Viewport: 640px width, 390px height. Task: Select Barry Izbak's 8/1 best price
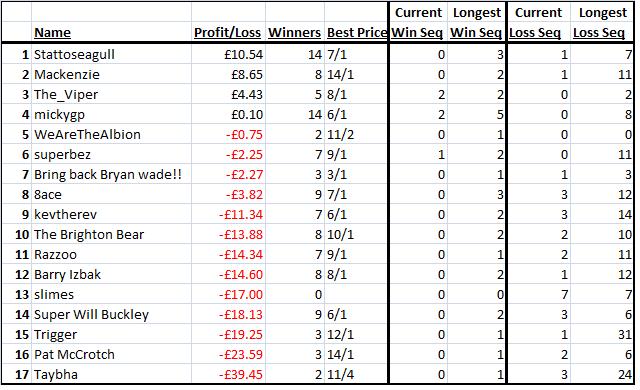pyautogui.click(x=337, y=275)
